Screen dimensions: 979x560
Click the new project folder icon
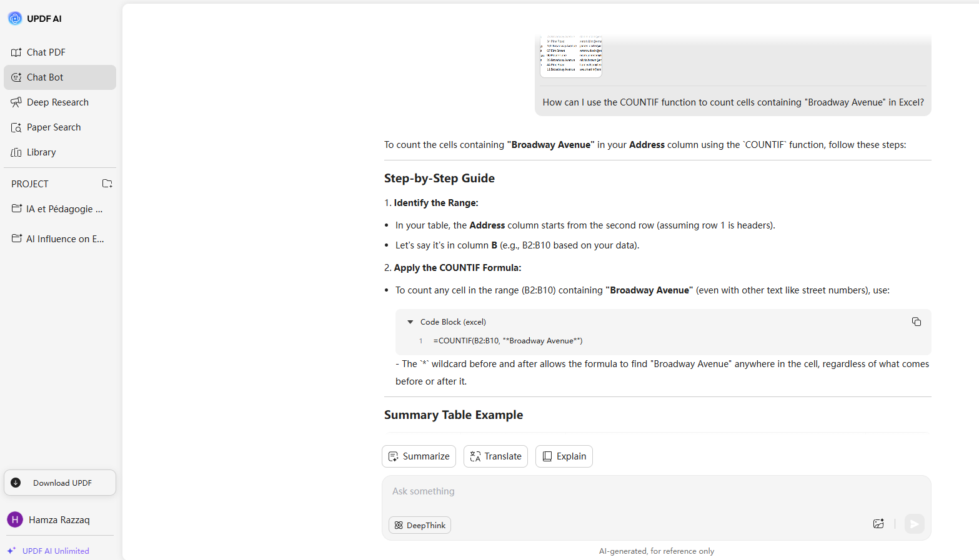coord(107,184)
